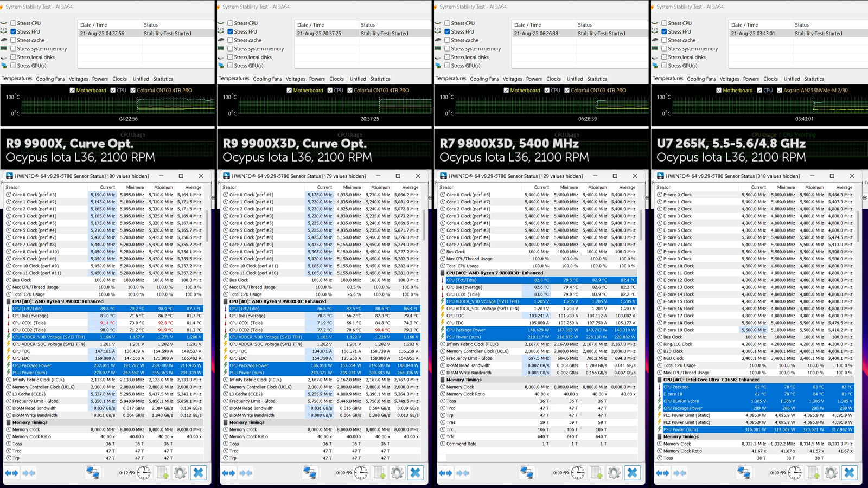This screenshot has height=488, width=868.
Task: Open Cooling Fans tab in first AIDA64 window
Action: (x=50, y=79)
